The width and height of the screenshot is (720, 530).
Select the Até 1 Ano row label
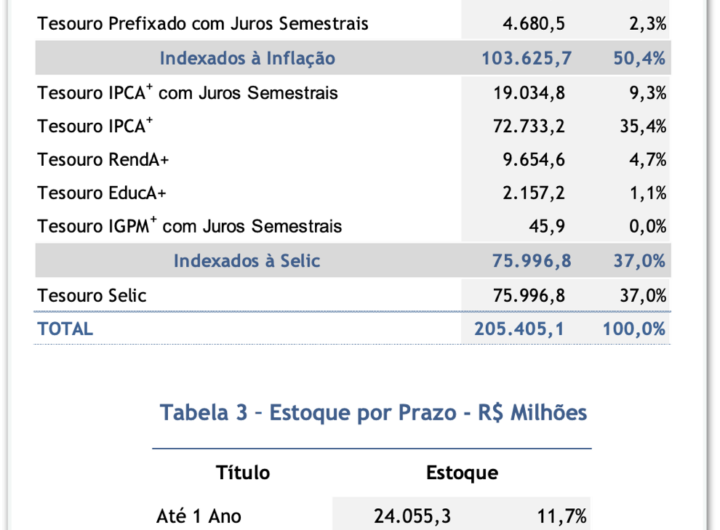click(x=199, y=516)
